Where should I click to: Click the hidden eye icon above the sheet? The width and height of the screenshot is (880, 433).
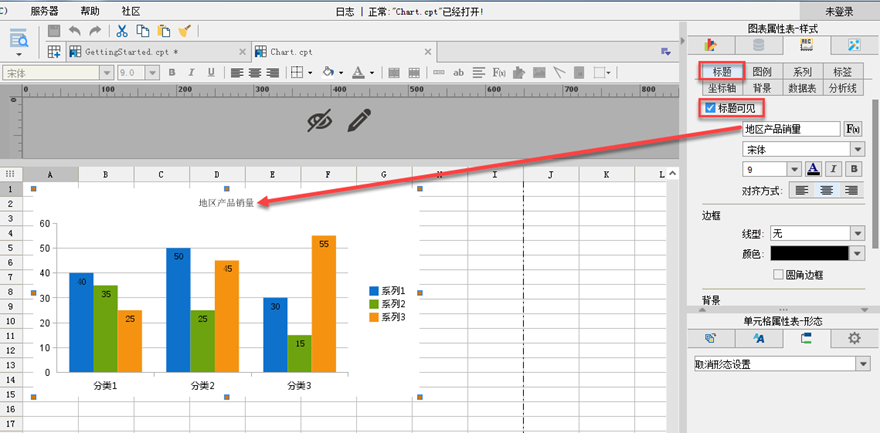pos(320,120)
